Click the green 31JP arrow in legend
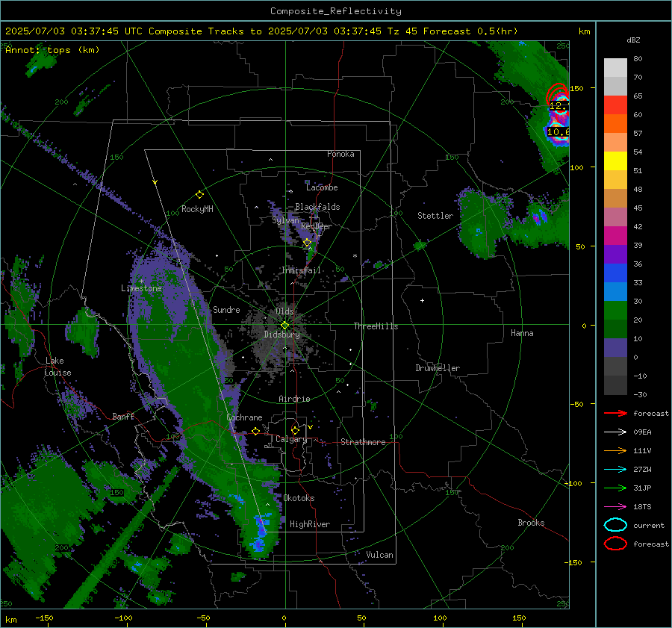672x628 pixels. coord(615,488)
